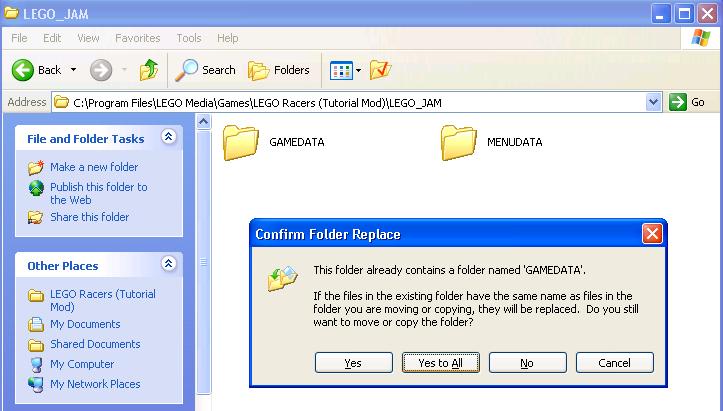Viewport: 723px width, 411px height.
Task: Click the grey Forward arrow icon
Action: [101, 70]
